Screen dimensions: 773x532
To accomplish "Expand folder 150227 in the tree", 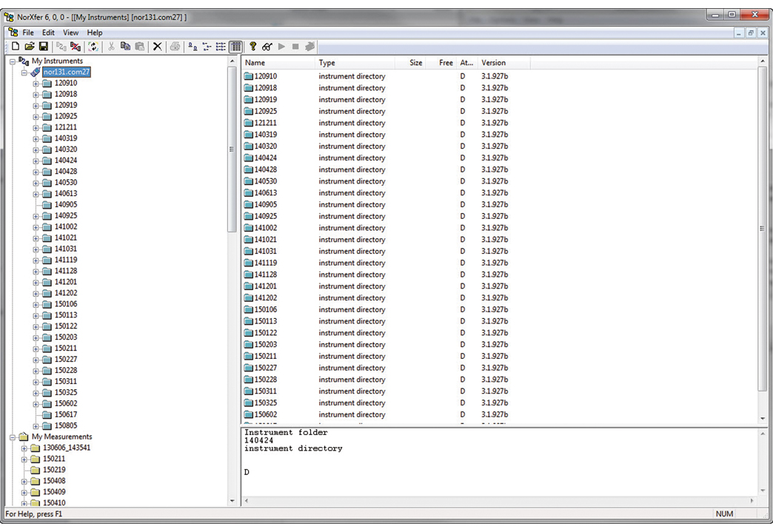I will pyautogui.click(x=36, y=360).
